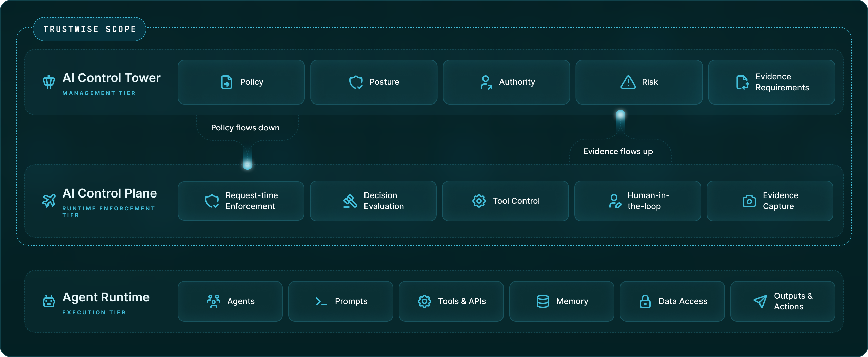Click the Agent Runtime heading

[106, 297]
